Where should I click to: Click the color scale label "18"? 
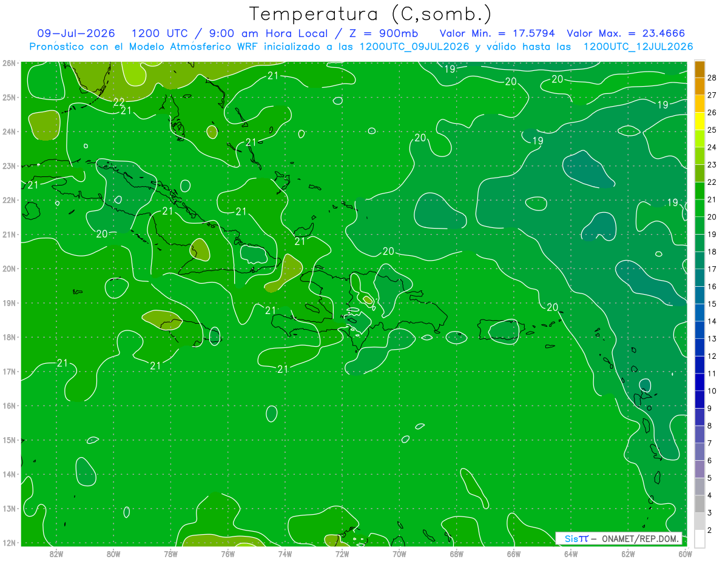pyautogui.click(x=712, y=252)
